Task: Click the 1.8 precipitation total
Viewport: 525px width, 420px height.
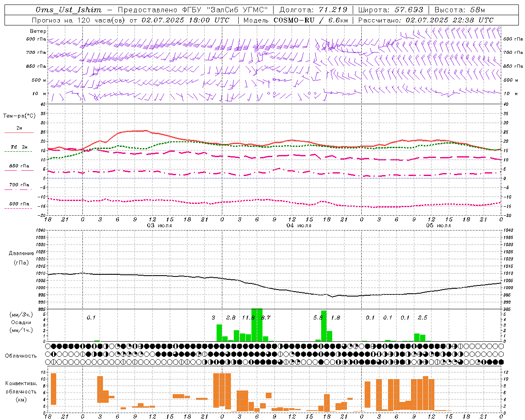Action: [336, 318]
